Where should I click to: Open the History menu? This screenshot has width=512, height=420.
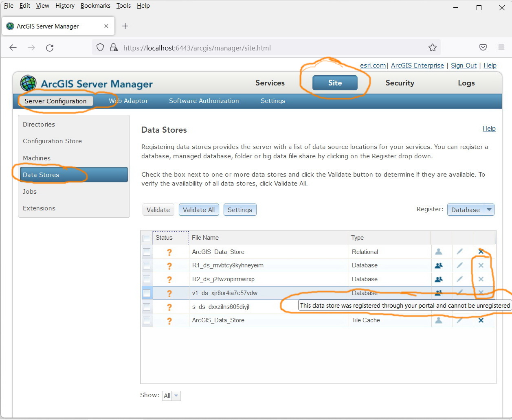coord(65,6)
